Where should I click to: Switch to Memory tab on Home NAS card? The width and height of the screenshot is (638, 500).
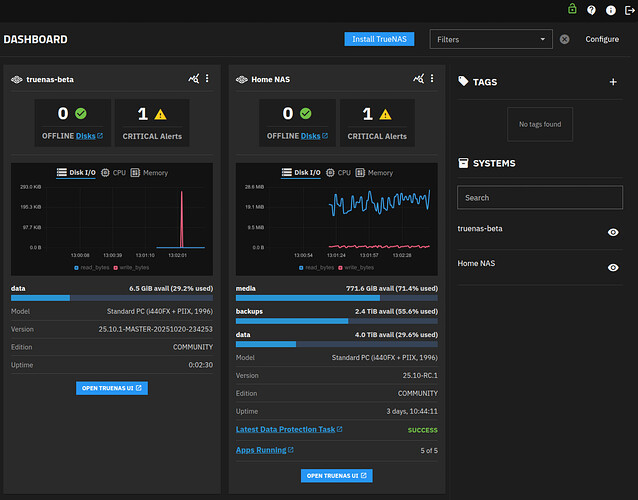click(x=374, y=173)
